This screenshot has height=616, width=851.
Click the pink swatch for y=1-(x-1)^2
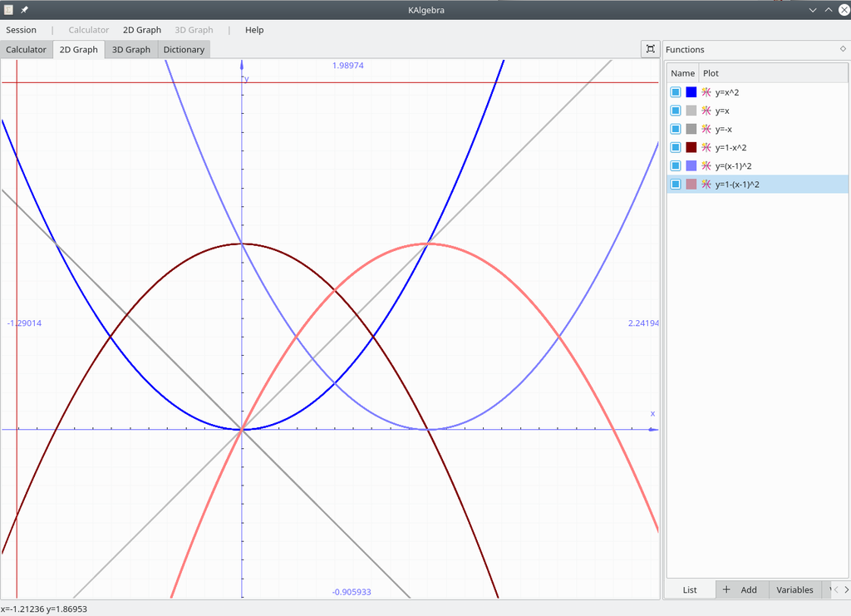(691, 185)
